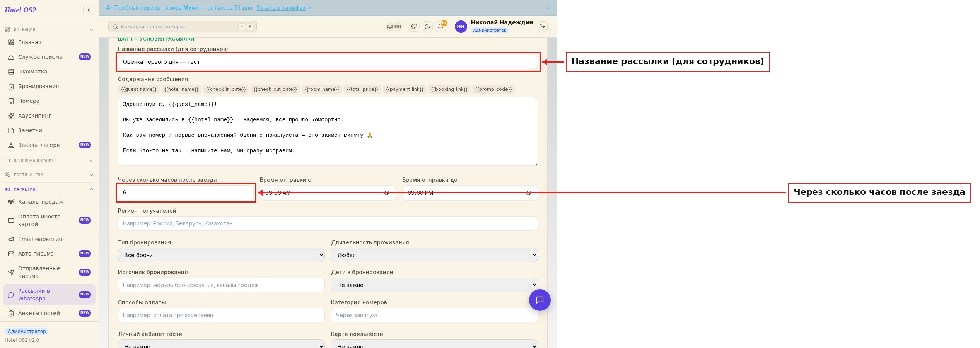This screenshot has height=348, width=980.
Task: Click the Категории номеров field
Action: coord(434,315)
